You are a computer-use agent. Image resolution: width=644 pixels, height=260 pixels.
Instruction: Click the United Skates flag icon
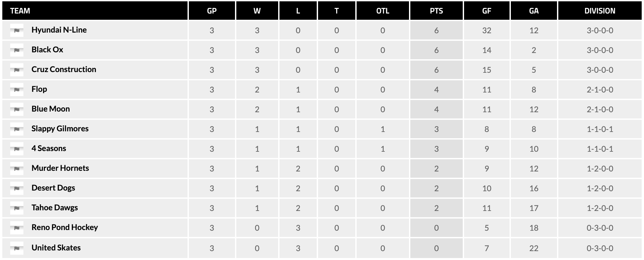[x=17, y=248]
